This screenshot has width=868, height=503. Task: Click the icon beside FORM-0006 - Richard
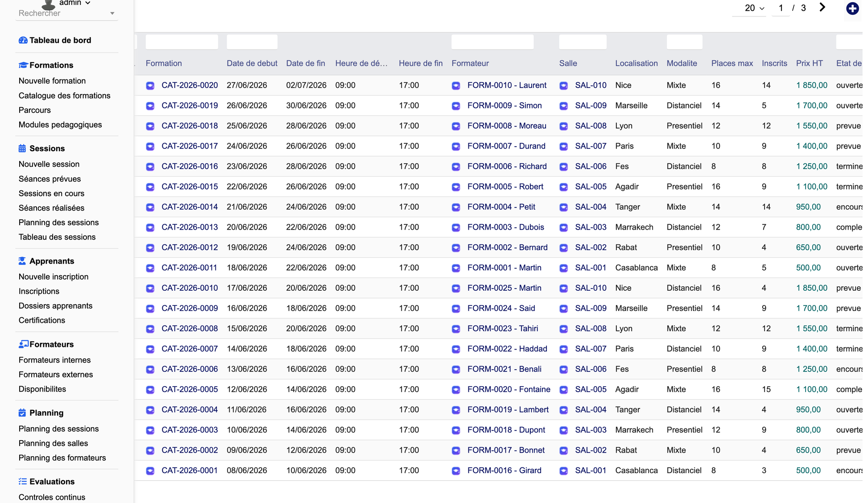tap(456, 167)
